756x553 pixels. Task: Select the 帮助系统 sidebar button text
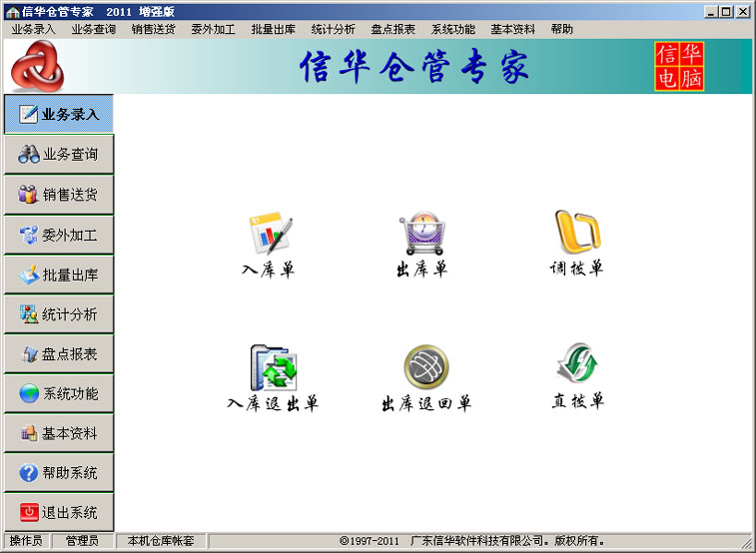(70, 472)
